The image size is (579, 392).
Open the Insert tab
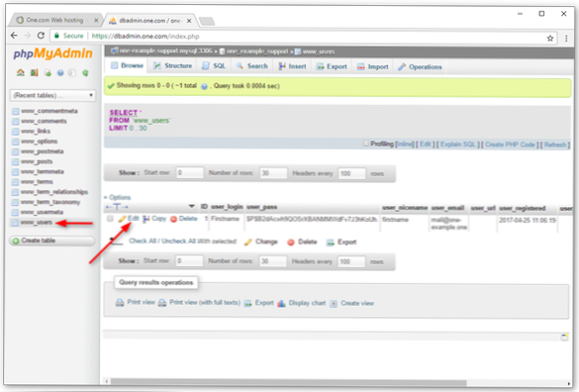[292, 66]
